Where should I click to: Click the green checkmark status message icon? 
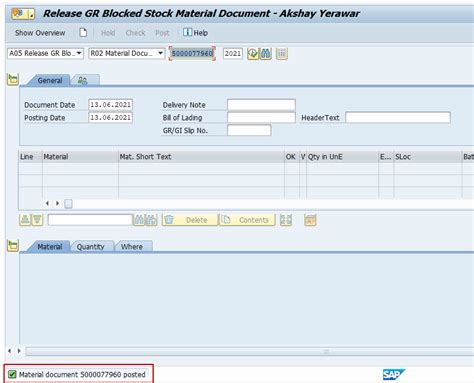(x=12, y=374)
